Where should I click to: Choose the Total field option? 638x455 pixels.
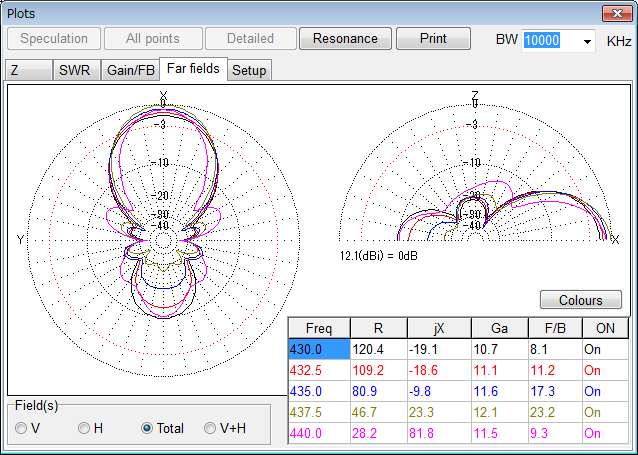148,428
